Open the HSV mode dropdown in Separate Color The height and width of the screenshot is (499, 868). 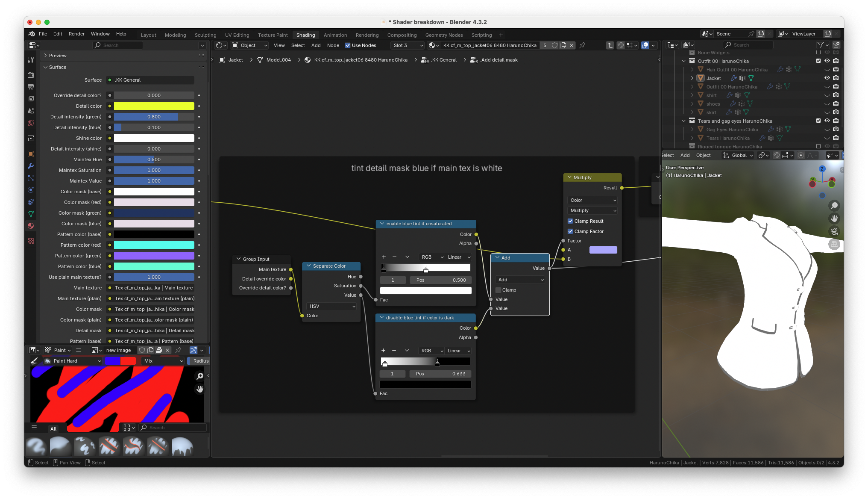tap(332, 306)
